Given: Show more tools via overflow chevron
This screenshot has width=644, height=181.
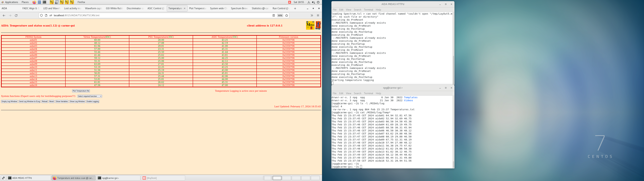Looking at the screenshot, I should point(312,15).
